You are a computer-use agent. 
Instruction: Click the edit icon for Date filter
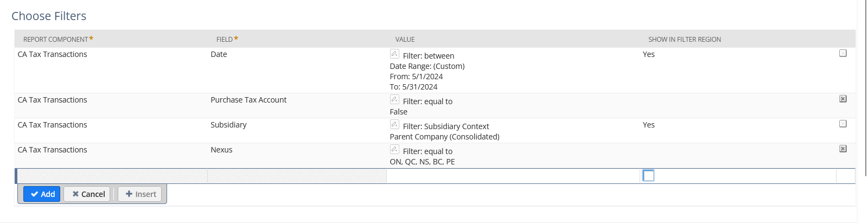[x=394, y=54]
